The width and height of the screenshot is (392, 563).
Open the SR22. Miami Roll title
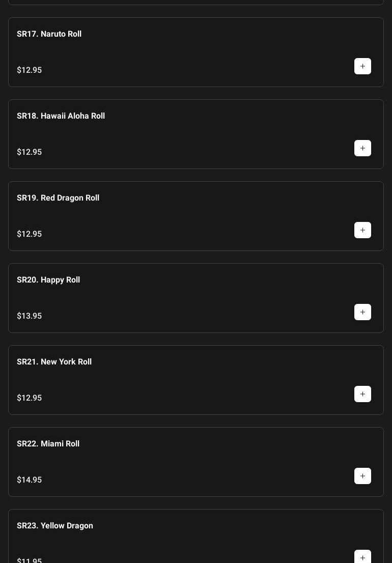coord(48,444)
